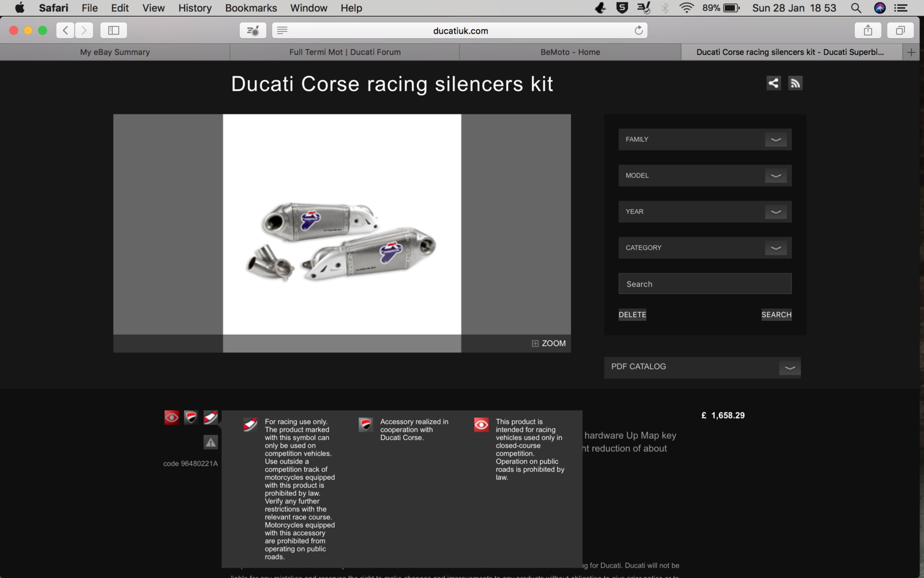
Task: Click the product code 96480221A text
Action: (x=191, y=464)
